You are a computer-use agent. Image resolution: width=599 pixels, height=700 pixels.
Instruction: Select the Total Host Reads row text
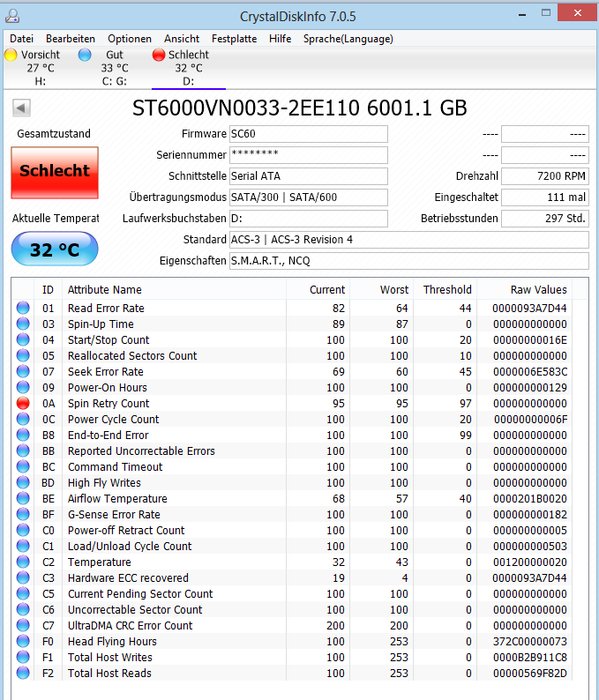pyautogui.click(x=109, y=673)
